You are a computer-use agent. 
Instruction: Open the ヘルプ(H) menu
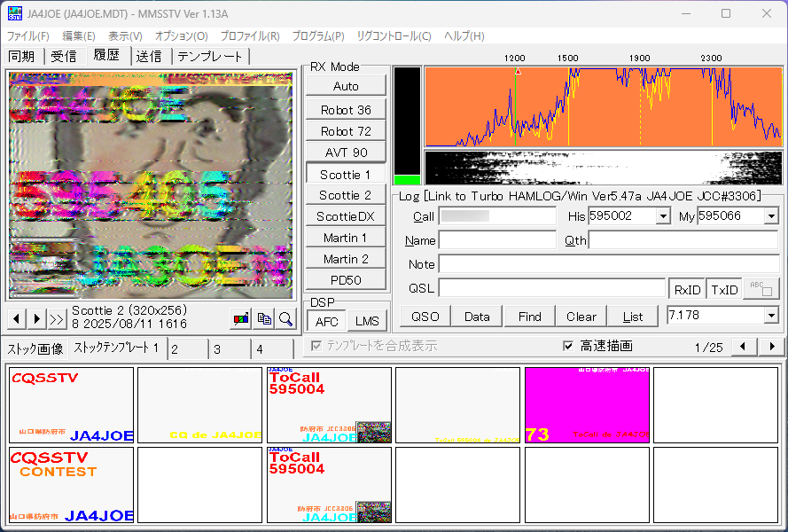click(x=464, y=35)
